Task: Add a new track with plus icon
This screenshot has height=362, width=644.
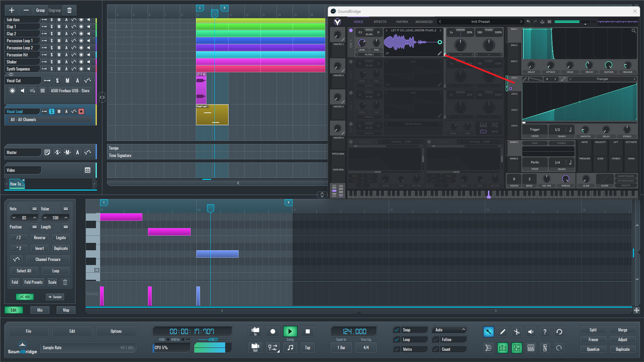Action: pos(11,10)
